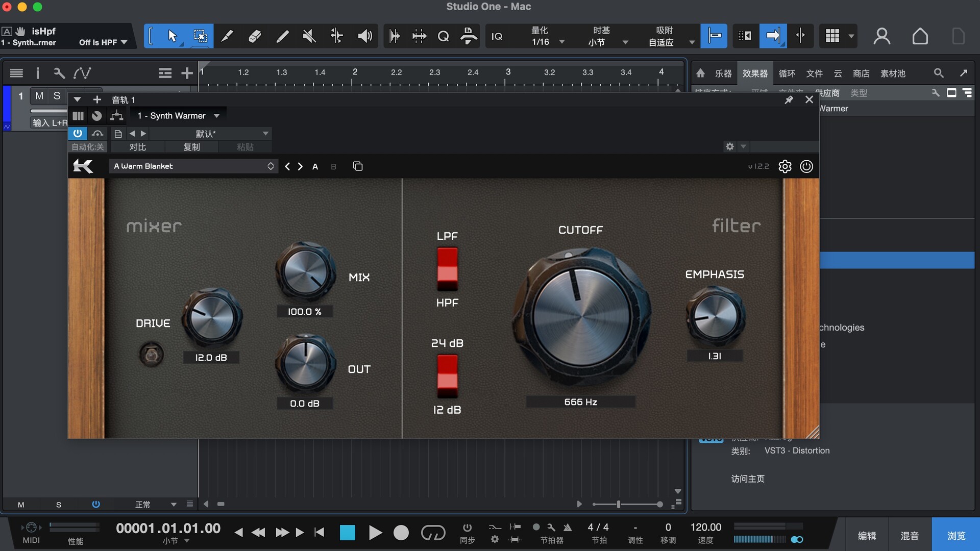Open the quantize 1/16 dropdown
Viewport: 980px width, 551px height.
coord(561,42)
